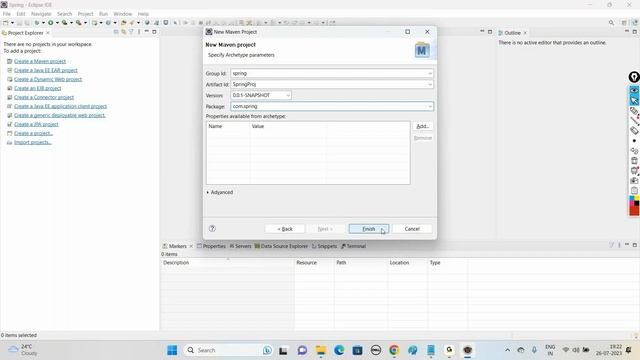Click the Value column header in properties table
The image size is (640, 360).
(288, 126)
